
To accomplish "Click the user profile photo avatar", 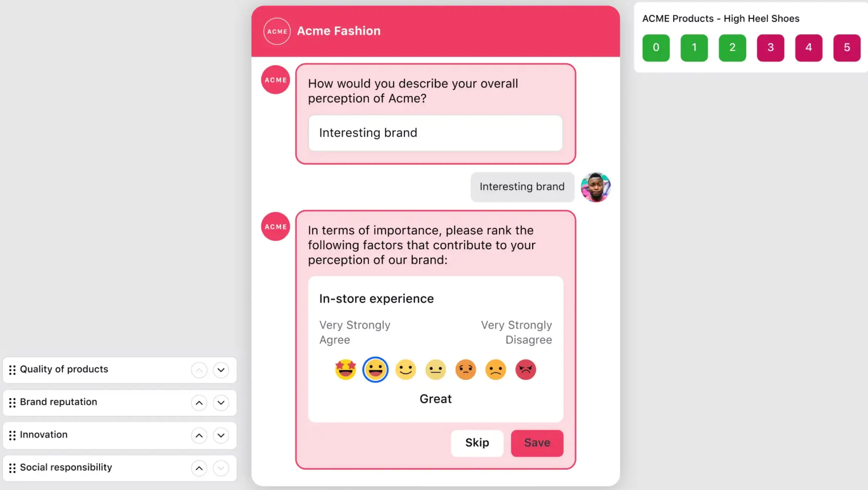I will coord(596,187).
